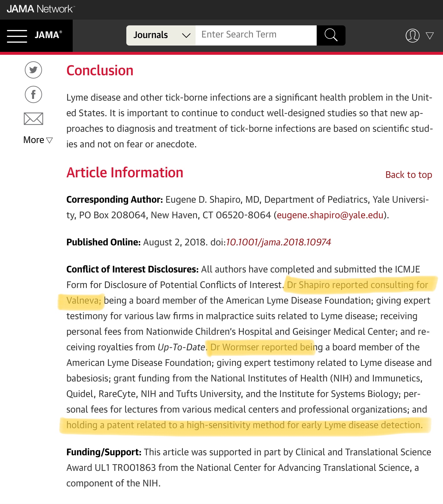Click the Conclusion section heading
This screenshot has height=504, width=443.
(x=100, y=71)
